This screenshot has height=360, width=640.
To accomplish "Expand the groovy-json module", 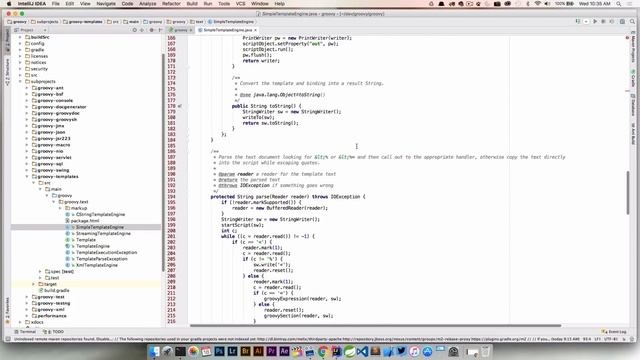I will pos(27,132).
